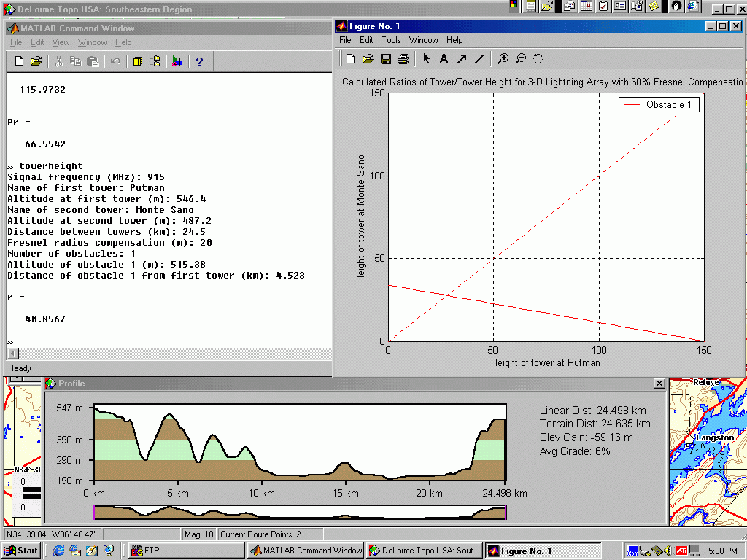
Task: Select the Add Line tool in Figure toolbar
Action: (x=479, y=58)
